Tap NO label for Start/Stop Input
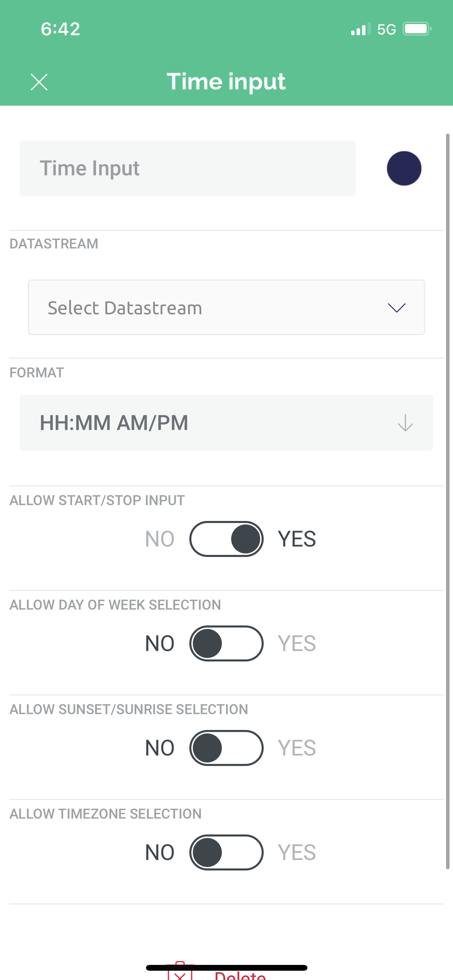Screen dimensions: 453x980 160,539
